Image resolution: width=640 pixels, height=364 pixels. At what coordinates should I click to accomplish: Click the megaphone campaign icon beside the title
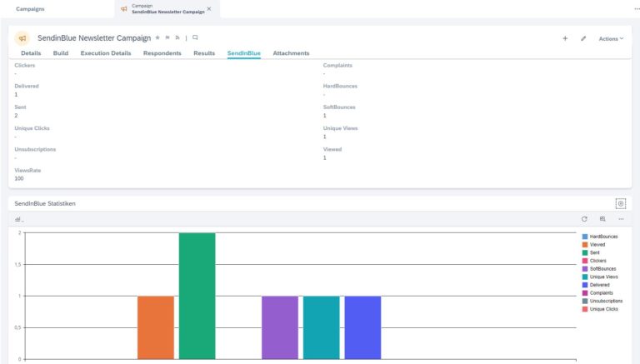(22, 38)
